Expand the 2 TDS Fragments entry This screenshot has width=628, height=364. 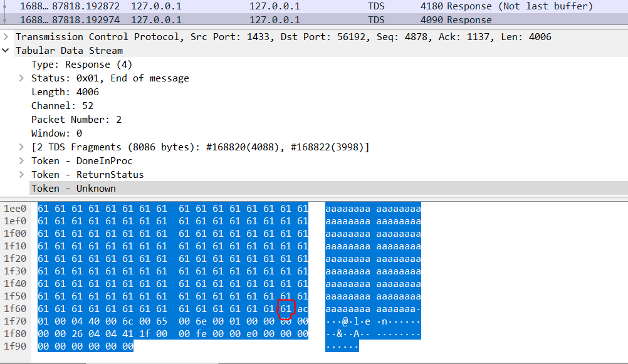(22, 147)
